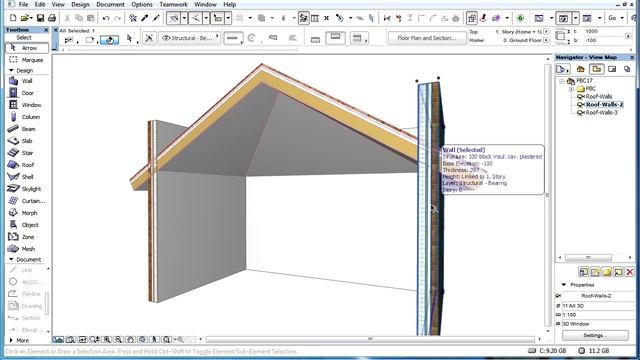Viewport: 640px width, 360px height.
Task: Click the 3D view horizontal scrollbar
Action: tap(370, 339)
